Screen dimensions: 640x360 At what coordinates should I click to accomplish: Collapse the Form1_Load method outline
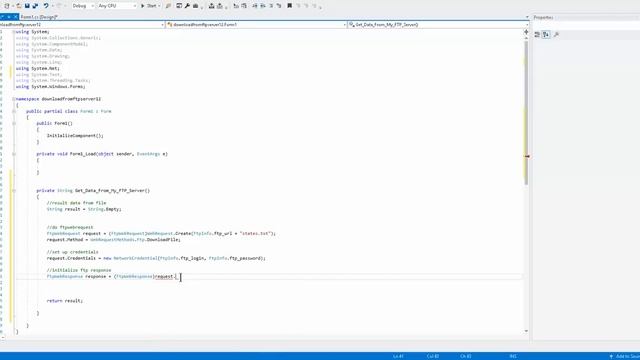coord(14,154)
